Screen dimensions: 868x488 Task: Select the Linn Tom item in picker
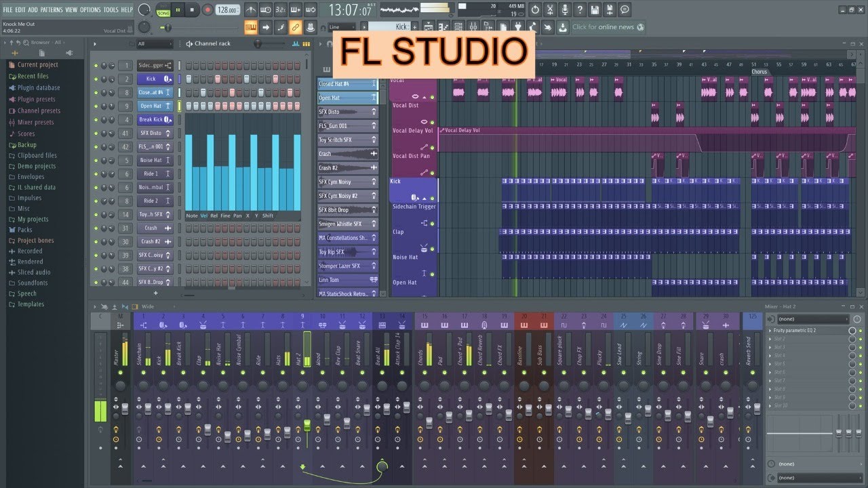point(348,280)
